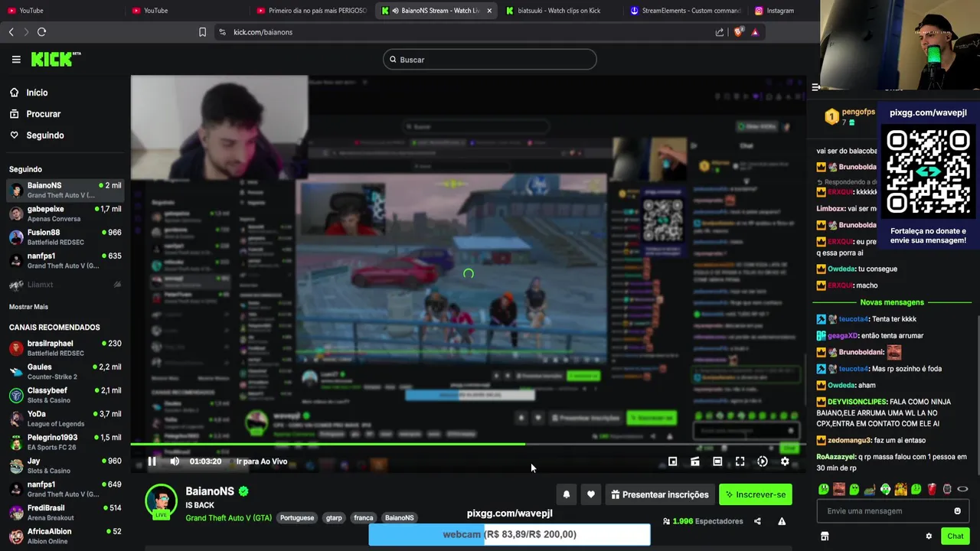Toggle the follow heart for BaianoNS
This screenshot has width=980, height=551.
tap(591, 494)
